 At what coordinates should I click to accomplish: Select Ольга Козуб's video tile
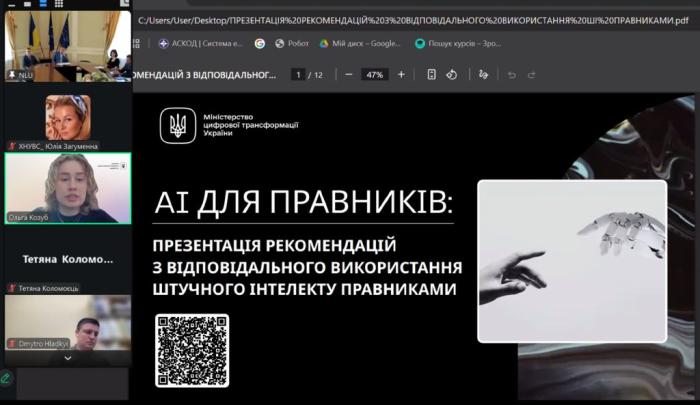coord(67,187)
